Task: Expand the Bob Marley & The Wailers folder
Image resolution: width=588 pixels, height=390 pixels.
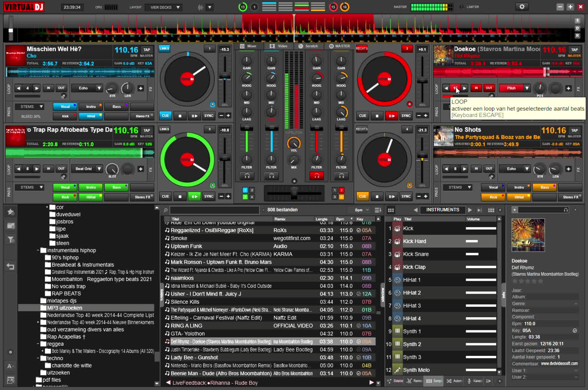Action: tap(43, 351)
